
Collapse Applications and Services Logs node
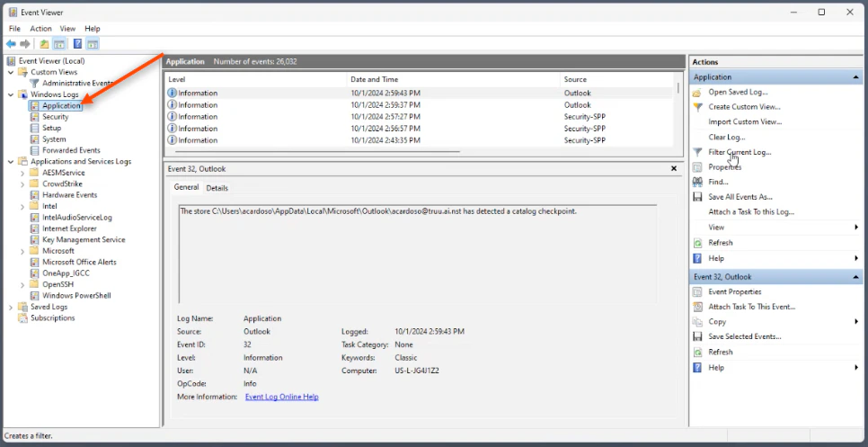pyautogui.click(x=11, y=162)
